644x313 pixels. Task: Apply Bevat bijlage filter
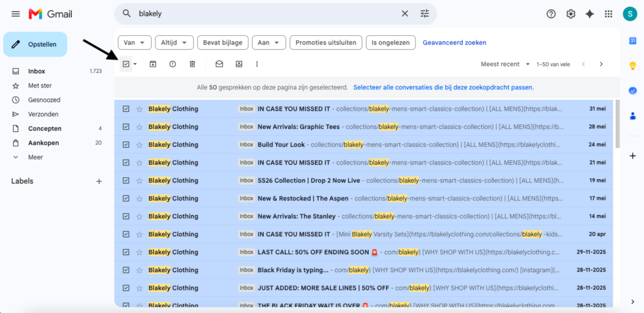(x=223, y=42)
